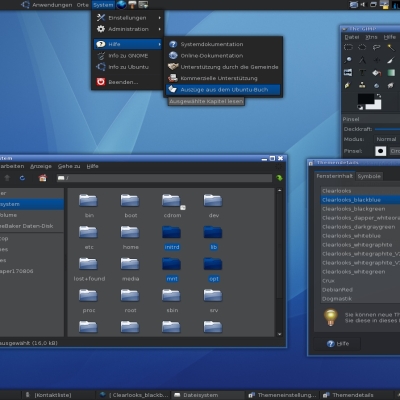The image size is (400, 400).
Task: Open the Modus dropdown showing Normal
Action: 387,139
